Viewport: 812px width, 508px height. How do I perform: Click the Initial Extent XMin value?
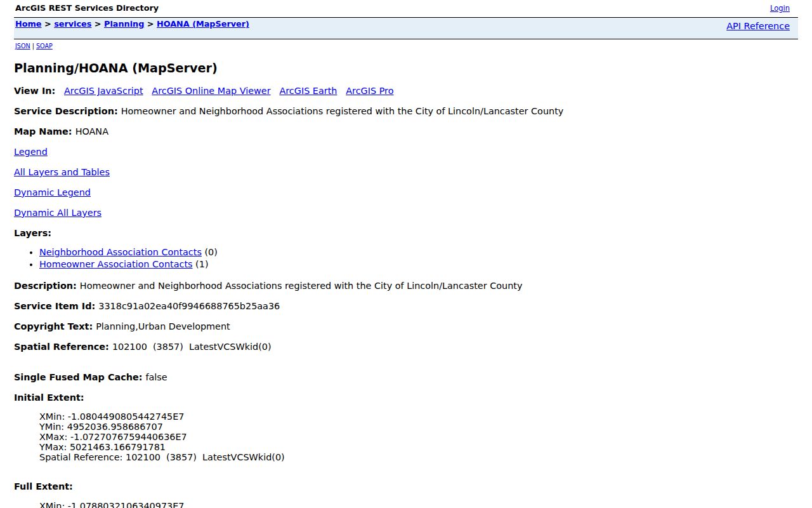(126, 417)
